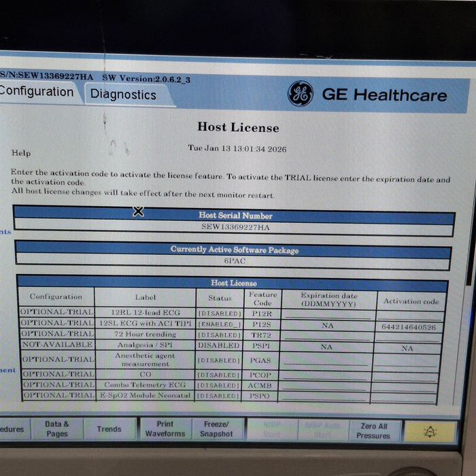Viewport: 476px width, 476px height.
Task: Toggle status of Combo Telemetry ECG
Action: coord(218,386)
